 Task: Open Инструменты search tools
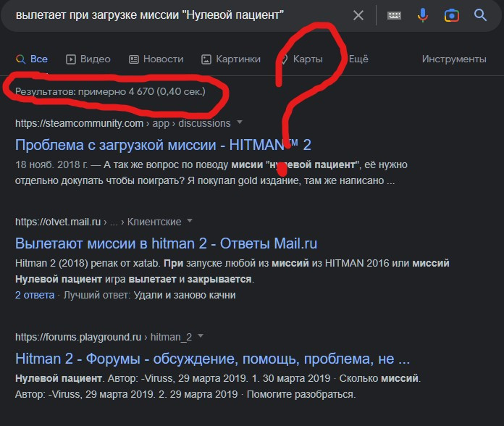tap(454, 59)
